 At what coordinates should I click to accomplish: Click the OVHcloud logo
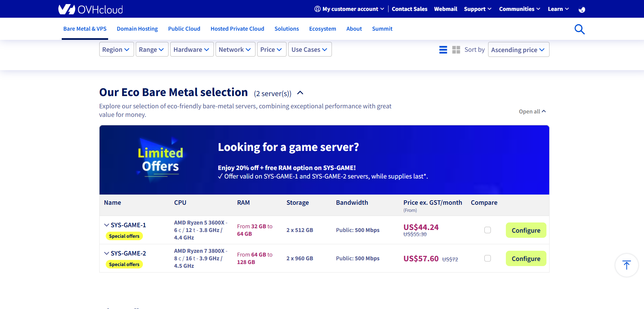pos(90,9)
